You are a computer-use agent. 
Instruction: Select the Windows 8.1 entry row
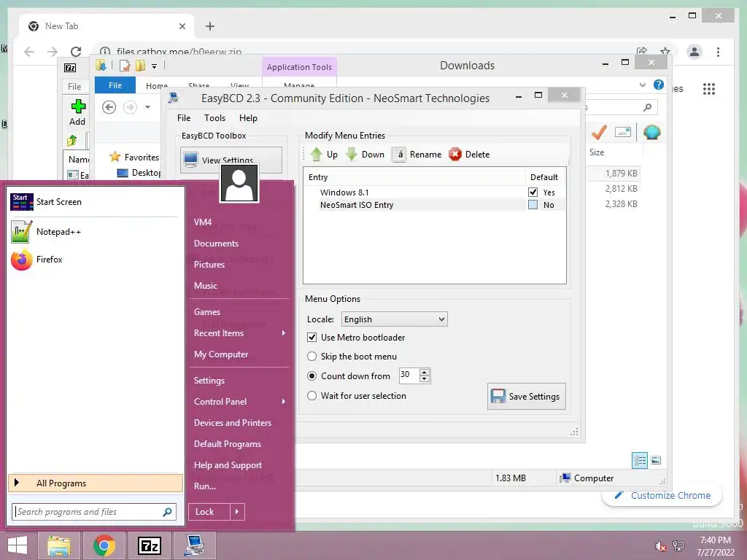[x=435, y=192]
